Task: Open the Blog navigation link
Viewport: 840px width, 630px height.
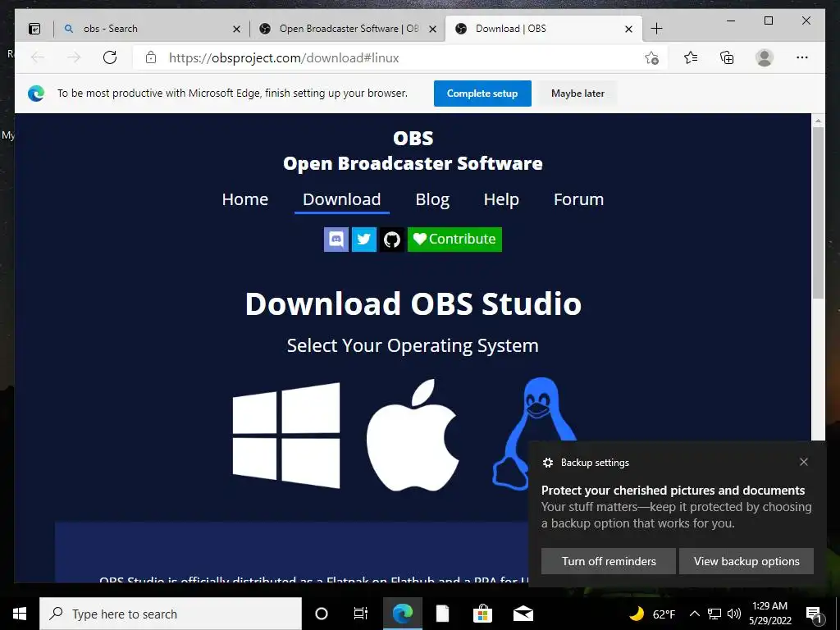Action: coord(432,199)
